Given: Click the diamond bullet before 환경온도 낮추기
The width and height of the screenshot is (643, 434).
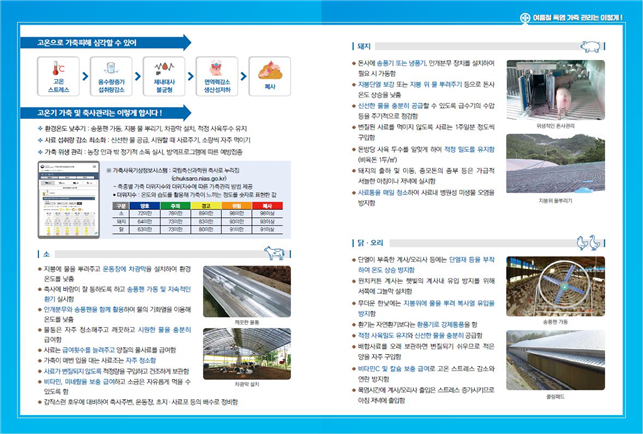Looking at the screenshot, I should pos(40,128).
